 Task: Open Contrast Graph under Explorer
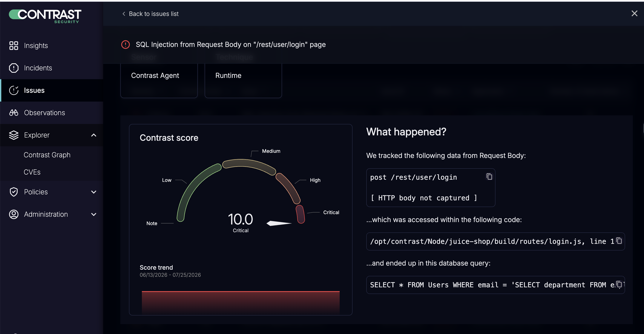click(47, 155)
